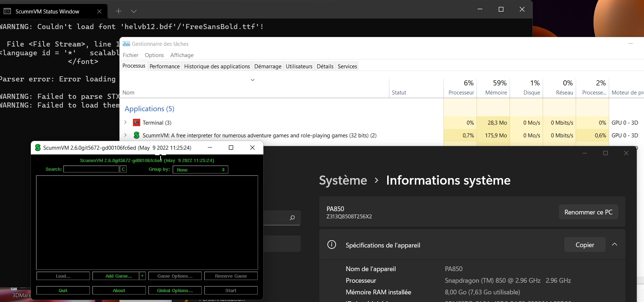
Task: Minimize the ScummVM launcher window
Action: (210, 148)
